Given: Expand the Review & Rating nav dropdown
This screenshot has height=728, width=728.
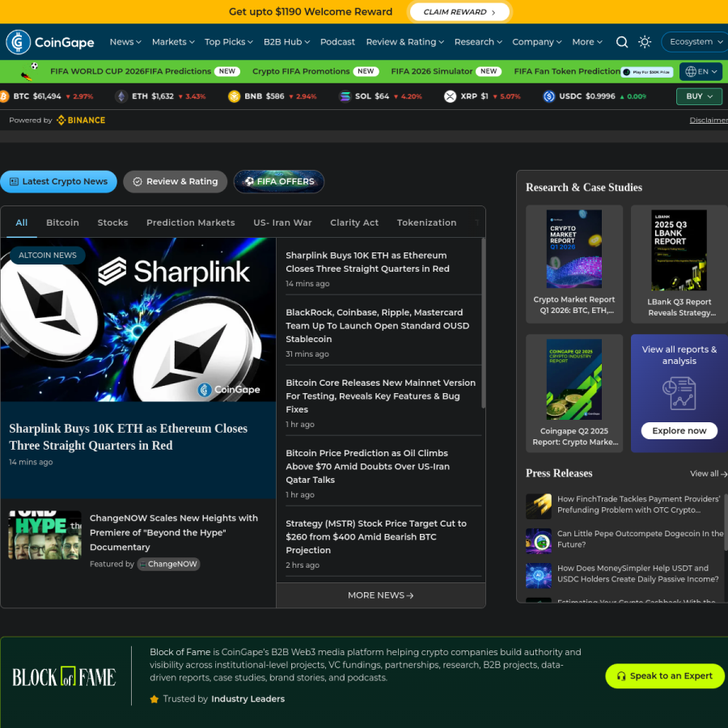Looking at the screenshot, I should point(405,42).
